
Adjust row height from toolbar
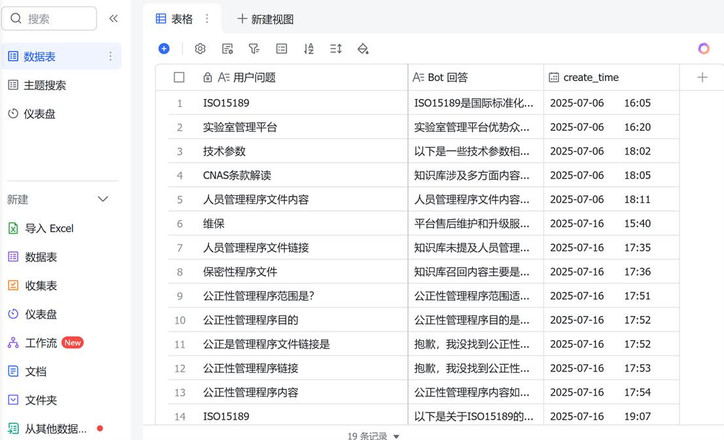pyautogui.click(x=335, y=48)
